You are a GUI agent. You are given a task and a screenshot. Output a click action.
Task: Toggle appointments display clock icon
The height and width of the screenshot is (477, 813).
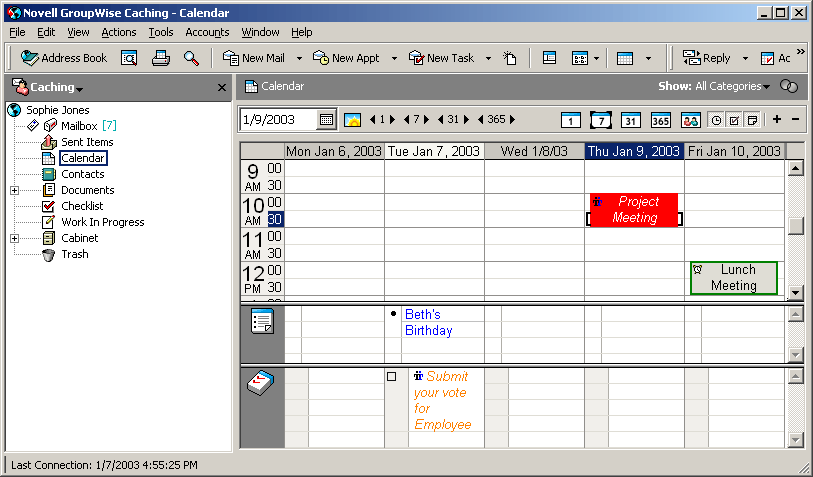click(x=717, y=120)
